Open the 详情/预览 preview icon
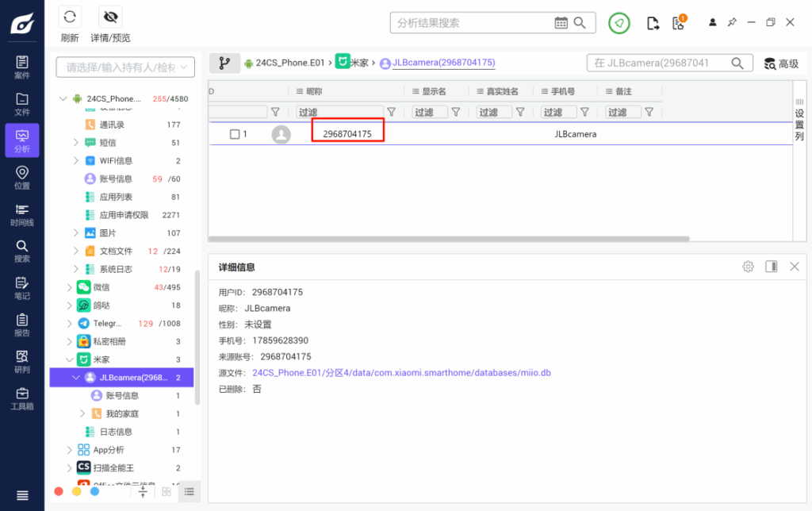This screenshot has width=812, height=511. pyautogui.click(x=110, y=16)
